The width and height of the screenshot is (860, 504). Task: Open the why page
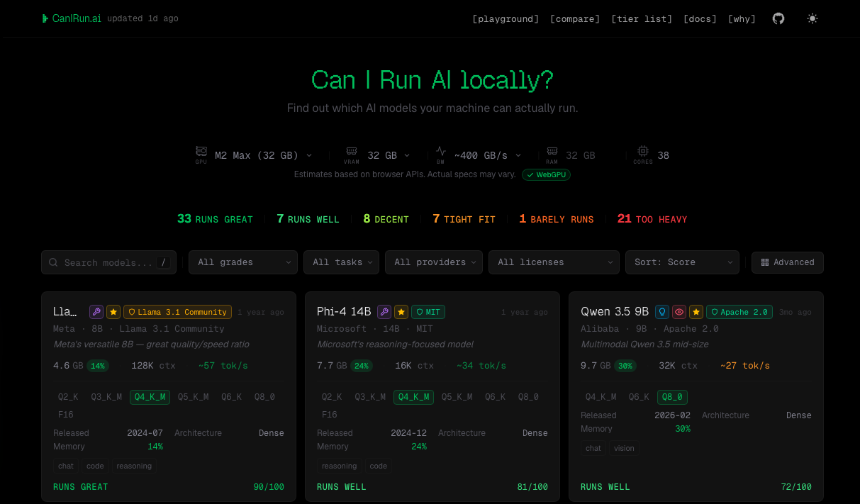point(742,19)
